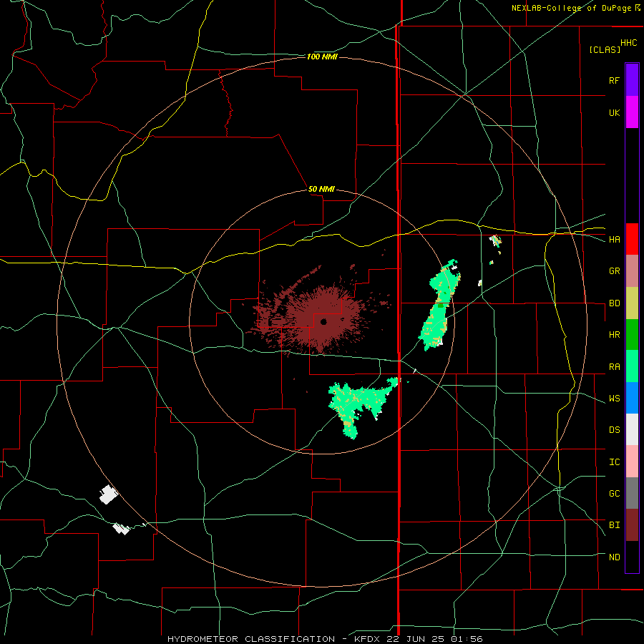Click the white DS dry snow swatch
The image size is (644, 644).
(632, 429)
